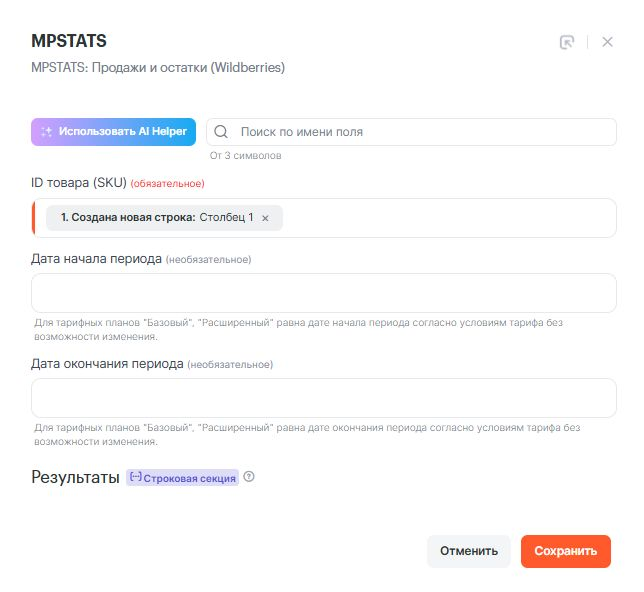Click the empty area of the SKU field
644x592 pixels.
[450, 218]
